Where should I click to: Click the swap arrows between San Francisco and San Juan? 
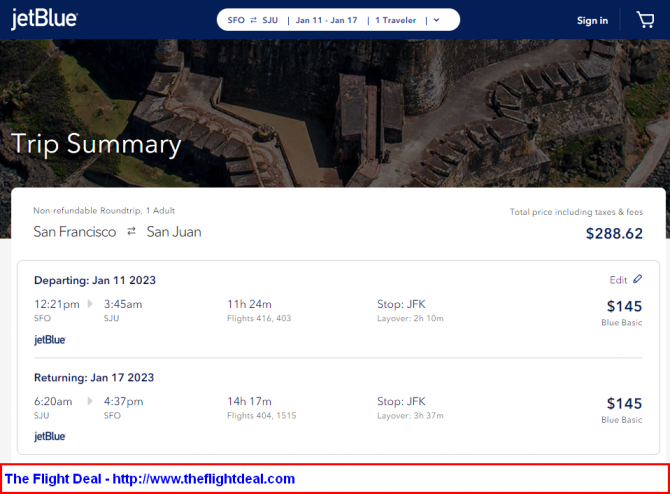(132, 231)
